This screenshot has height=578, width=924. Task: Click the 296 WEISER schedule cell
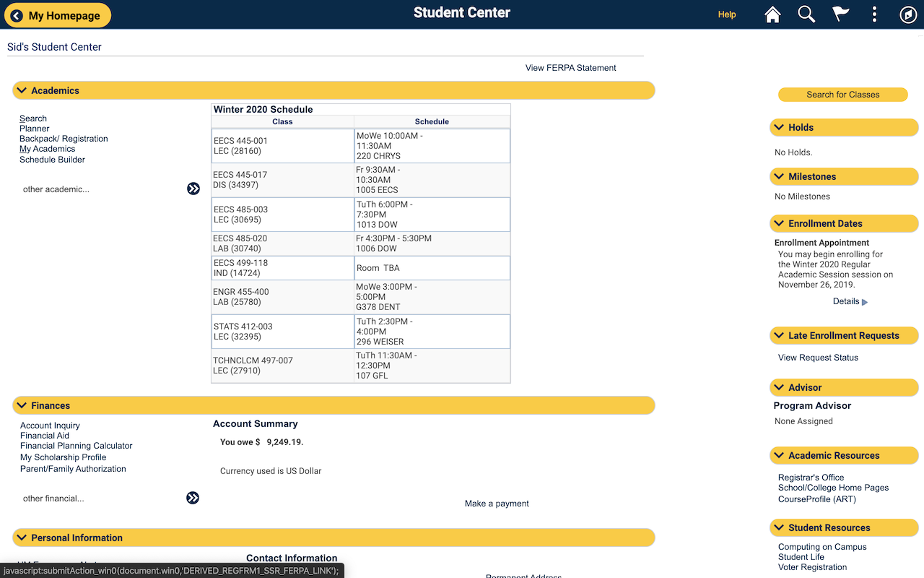click(x=432, y=332)
